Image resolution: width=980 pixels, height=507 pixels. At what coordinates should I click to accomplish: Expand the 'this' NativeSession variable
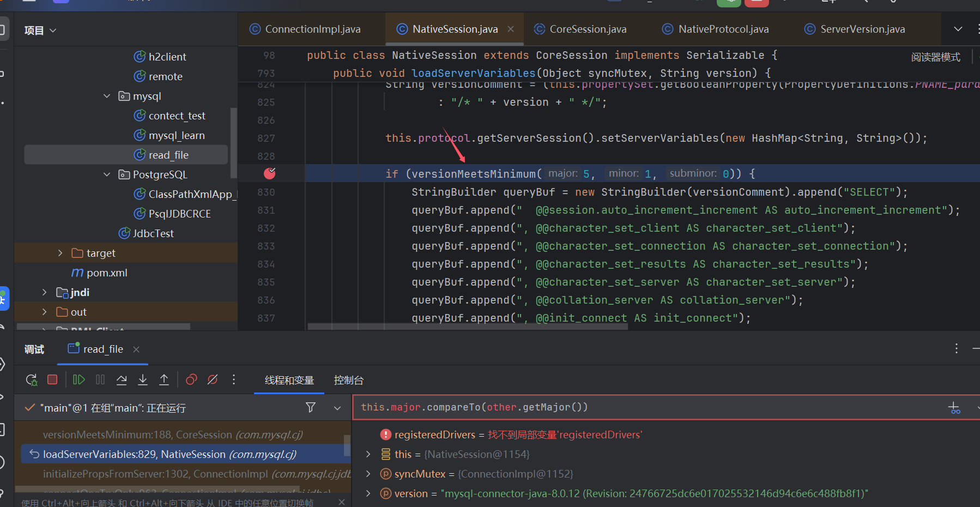(x=368, y=454)
